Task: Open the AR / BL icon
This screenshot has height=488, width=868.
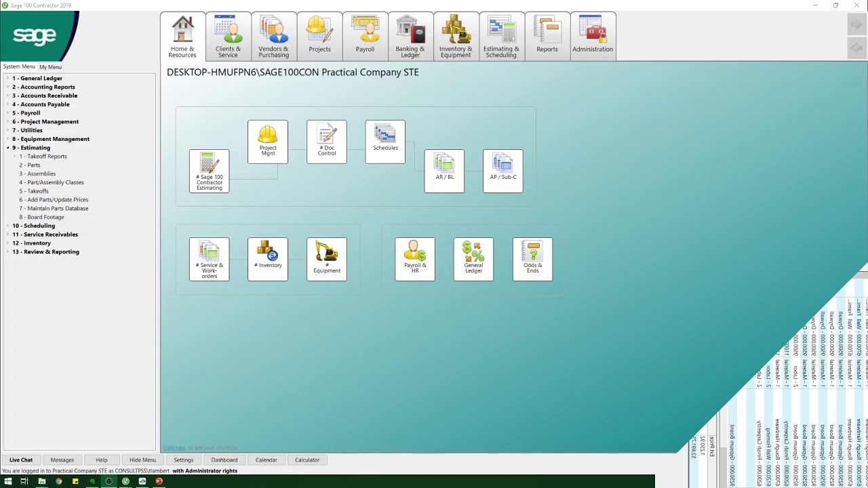Action: pos(444,171)
